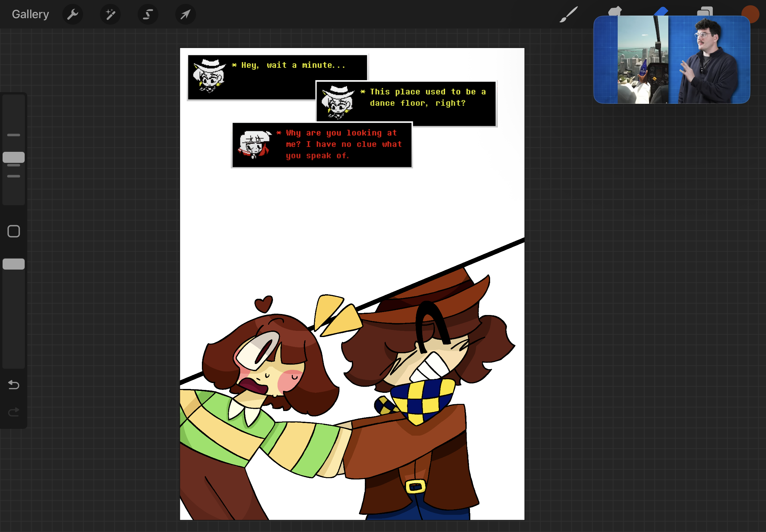Tap the brush opacity slider handle
The width and height of the screenshot is (766, 532).
14,264
